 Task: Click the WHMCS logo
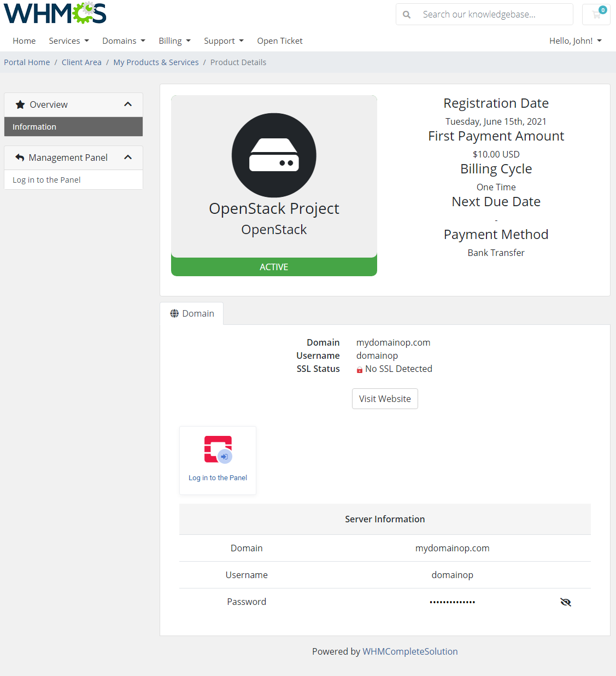click(55, 14)
